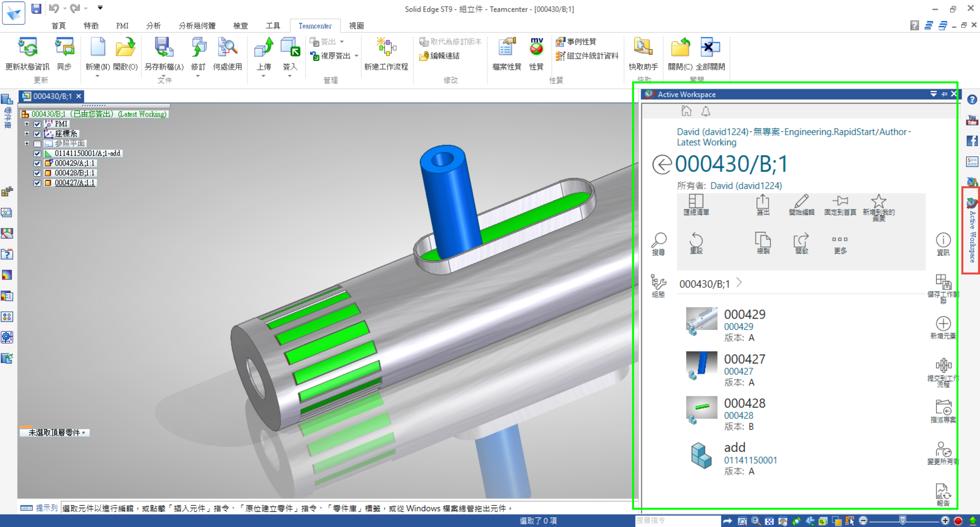The width and height of the screenshot is (980, 527).
Task: Toggle checkbox for 000429/A;1:1
Action: [x=37, y=164]
